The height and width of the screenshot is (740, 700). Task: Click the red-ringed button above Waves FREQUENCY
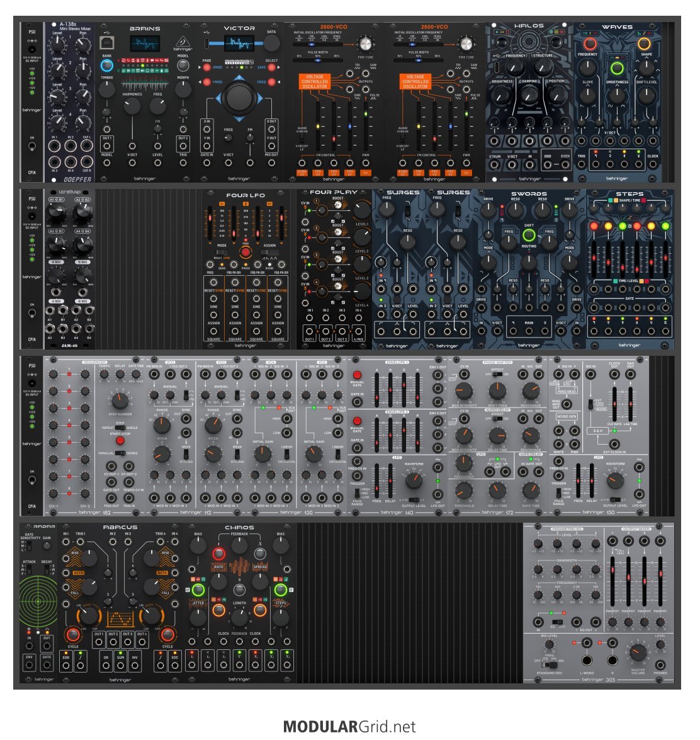pos(590,44)
